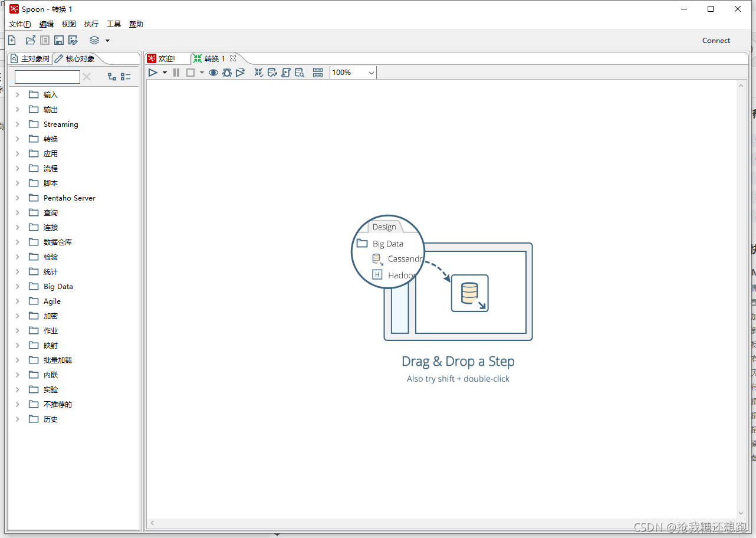Open the 编辑 menu
Image resolution: width=756 pixels, height=538 pixels.
(47, 24)
